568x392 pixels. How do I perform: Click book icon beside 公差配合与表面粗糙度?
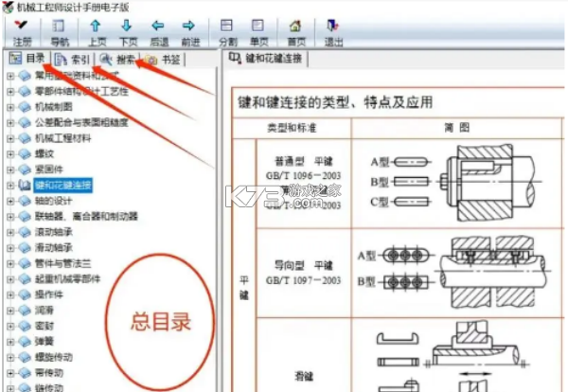[x=25, y=122]
